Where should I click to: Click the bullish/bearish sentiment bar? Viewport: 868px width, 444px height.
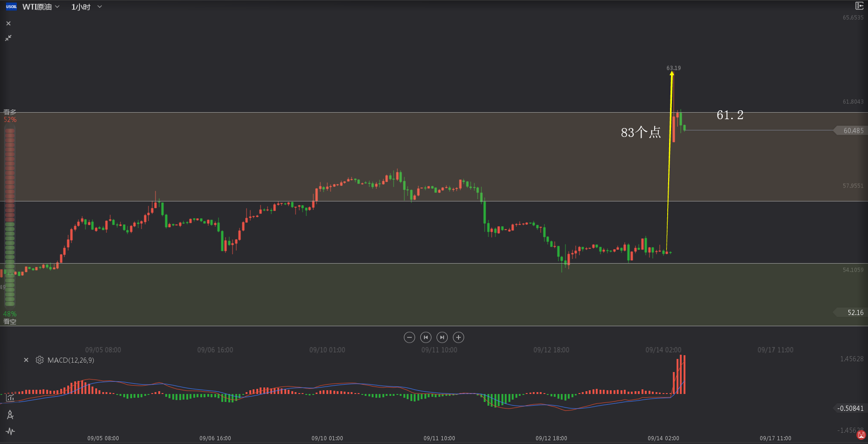pos(9,217)
